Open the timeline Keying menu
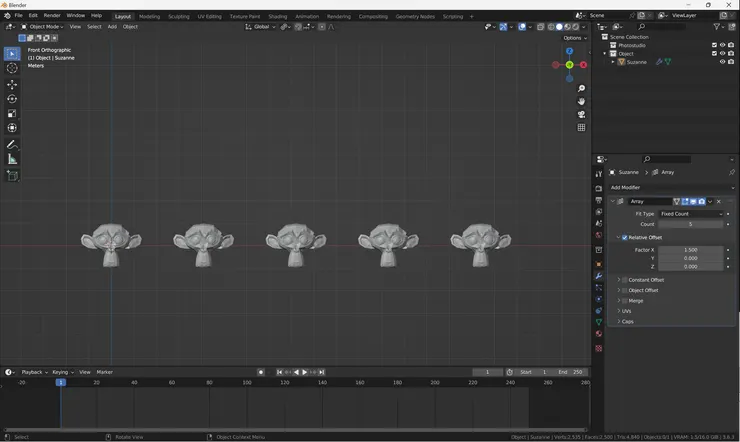This screenshot has width=740, height=442. [x=63, y=372]
